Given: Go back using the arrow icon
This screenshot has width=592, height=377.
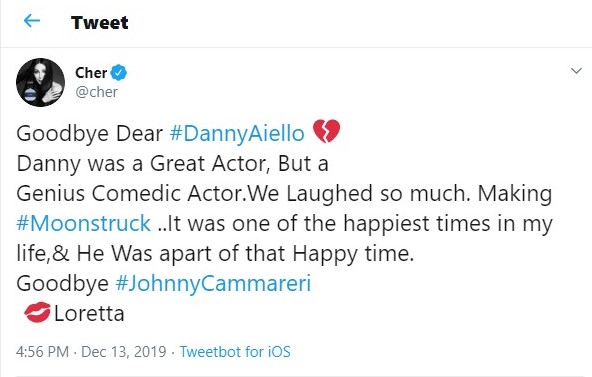Looking at the screenshot, I should click(32, 21).
